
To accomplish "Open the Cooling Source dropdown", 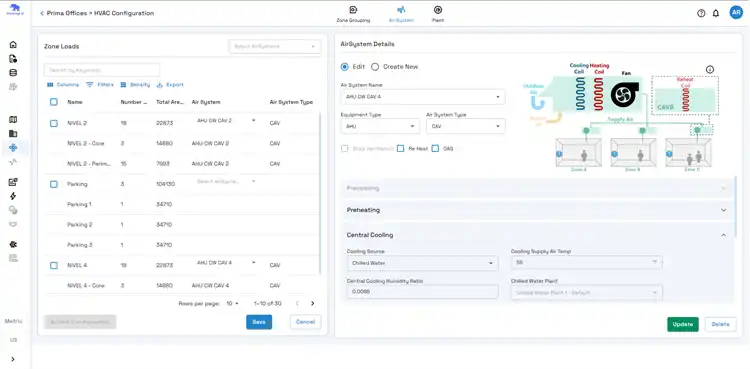I will [x=422, y=263].
